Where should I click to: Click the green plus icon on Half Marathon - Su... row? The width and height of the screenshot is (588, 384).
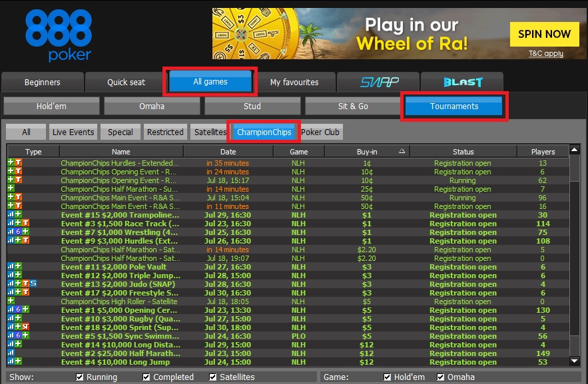(x=11, y=188)
